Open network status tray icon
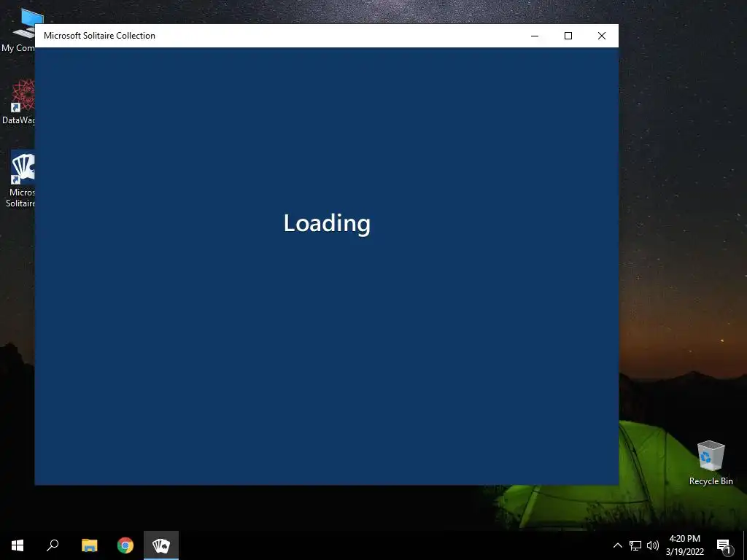Viewport: 747px width, 560px height. [x=635, y=545]
